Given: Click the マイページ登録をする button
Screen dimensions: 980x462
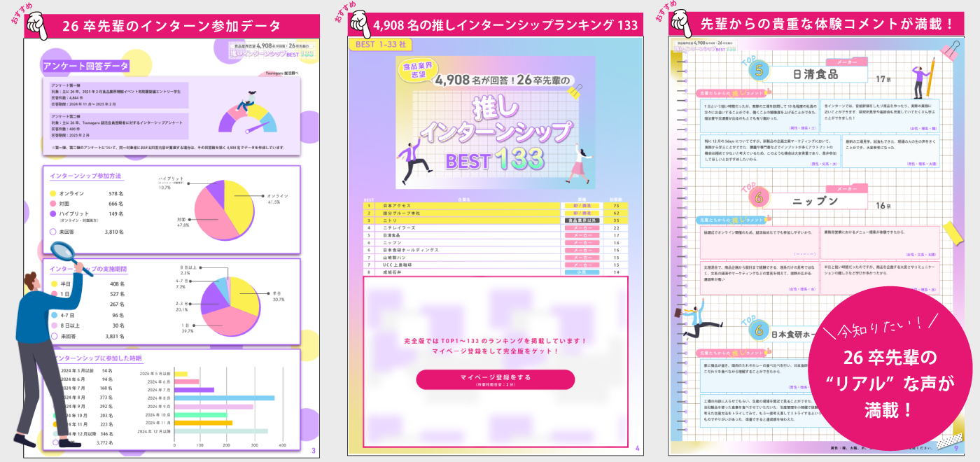Looking at the screenshot, I should (495, 379).
